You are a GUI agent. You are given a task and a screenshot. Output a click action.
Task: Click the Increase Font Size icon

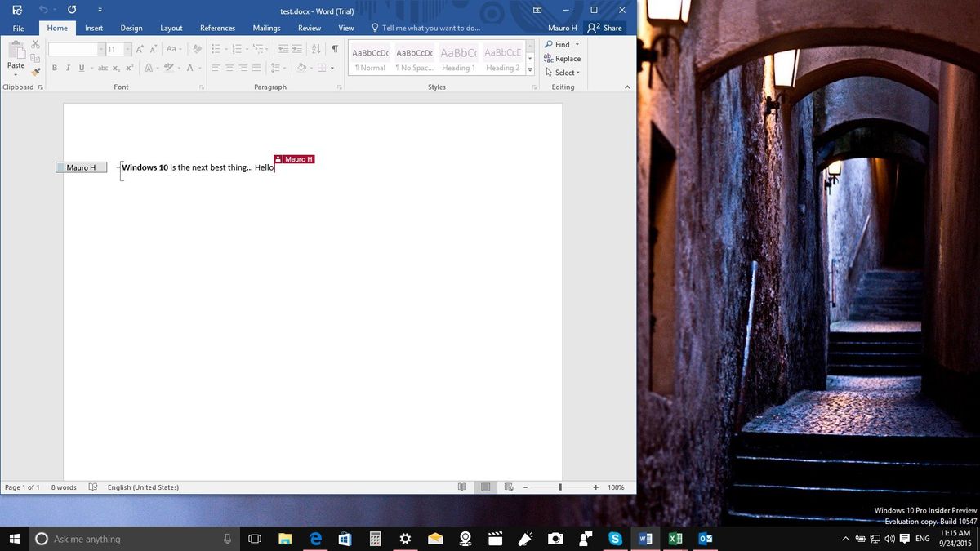pyautogui.click(x=138, y=49)
